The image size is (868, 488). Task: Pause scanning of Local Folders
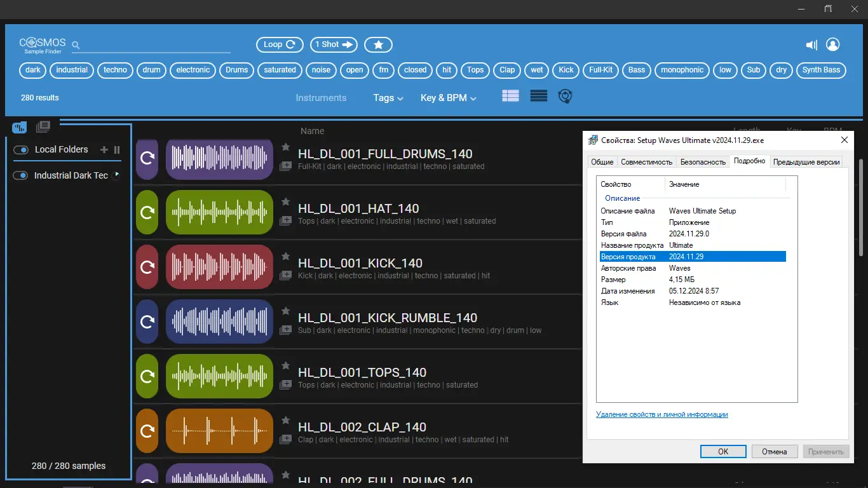point(117,150)
